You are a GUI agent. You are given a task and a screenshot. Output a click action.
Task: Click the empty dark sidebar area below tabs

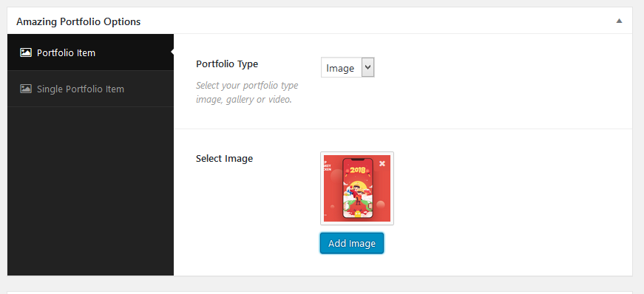pos(90,191)
